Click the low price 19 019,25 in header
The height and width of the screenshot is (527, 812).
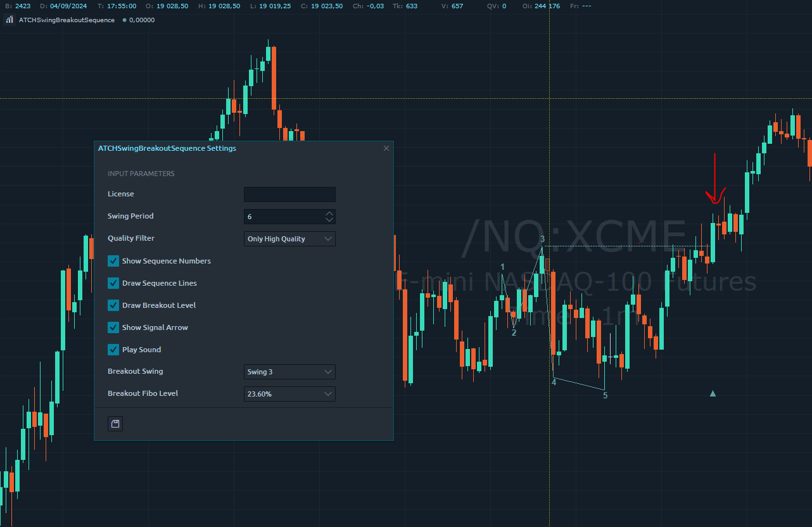click(274, 6)
